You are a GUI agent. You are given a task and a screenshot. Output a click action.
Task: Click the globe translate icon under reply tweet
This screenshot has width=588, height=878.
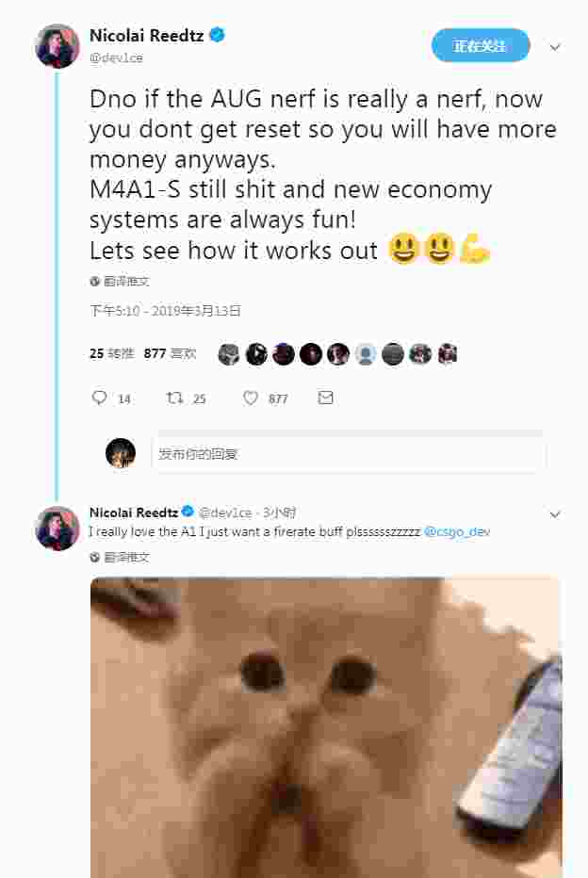(x=94, y=557)
